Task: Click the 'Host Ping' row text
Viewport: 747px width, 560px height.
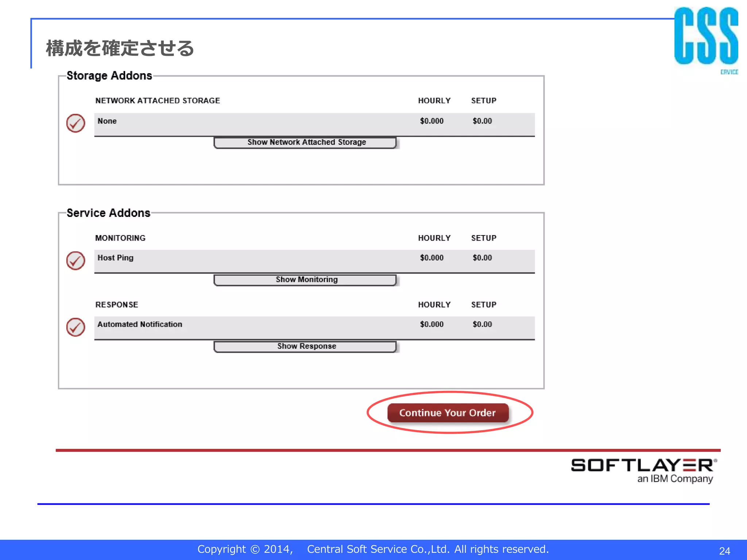Action: pyautogui.click(x=115, y=258)
